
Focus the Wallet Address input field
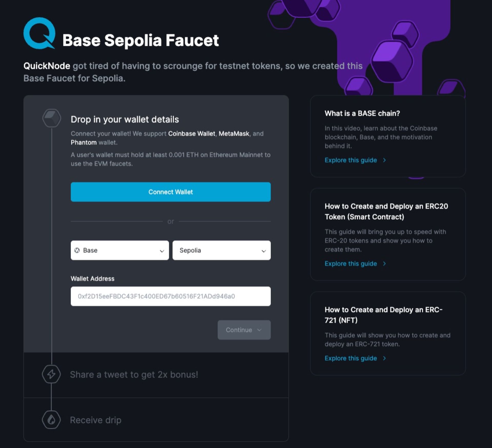(171, 296)
